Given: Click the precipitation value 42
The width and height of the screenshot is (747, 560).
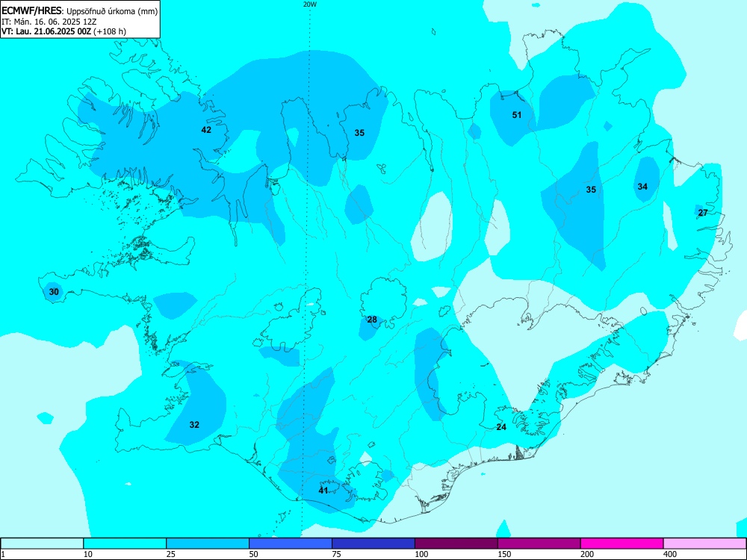Looking at the screenshot, I should (206, 129).
